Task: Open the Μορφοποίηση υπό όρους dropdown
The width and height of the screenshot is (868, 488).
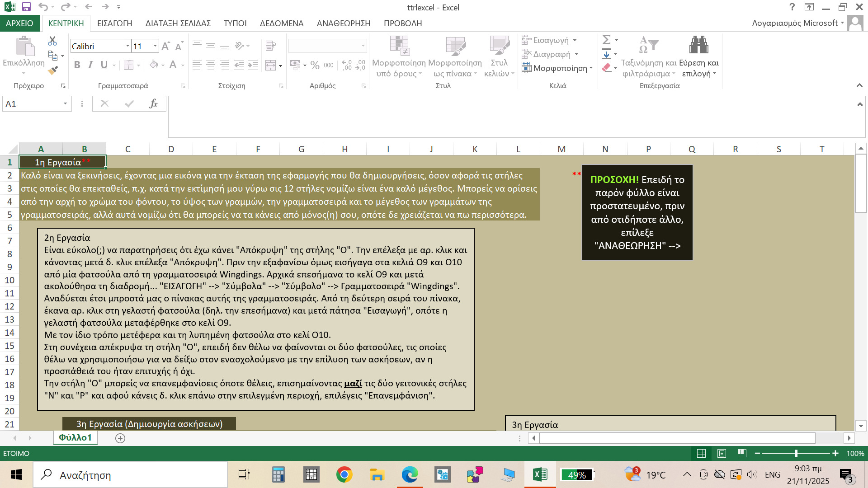Action: tap(399, 56)
